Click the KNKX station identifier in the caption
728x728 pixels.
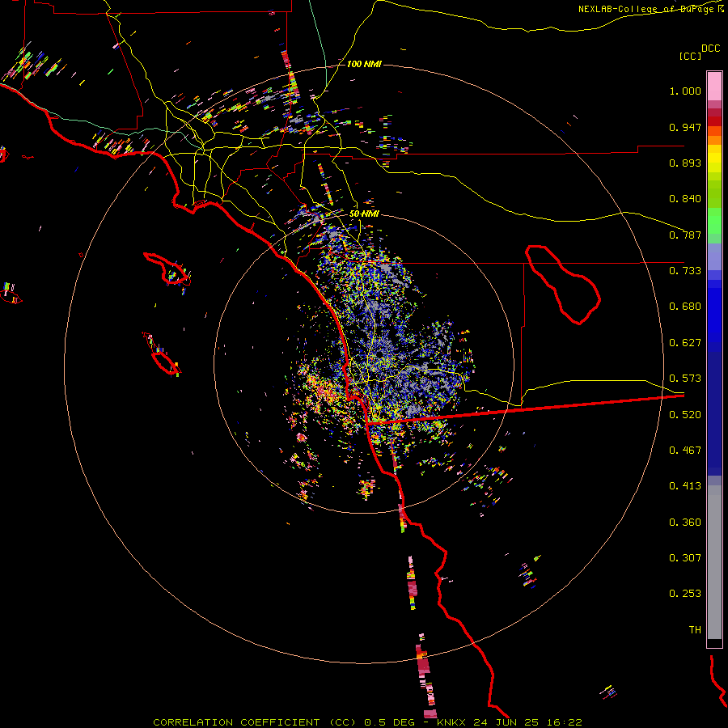(x=453, y=722)
